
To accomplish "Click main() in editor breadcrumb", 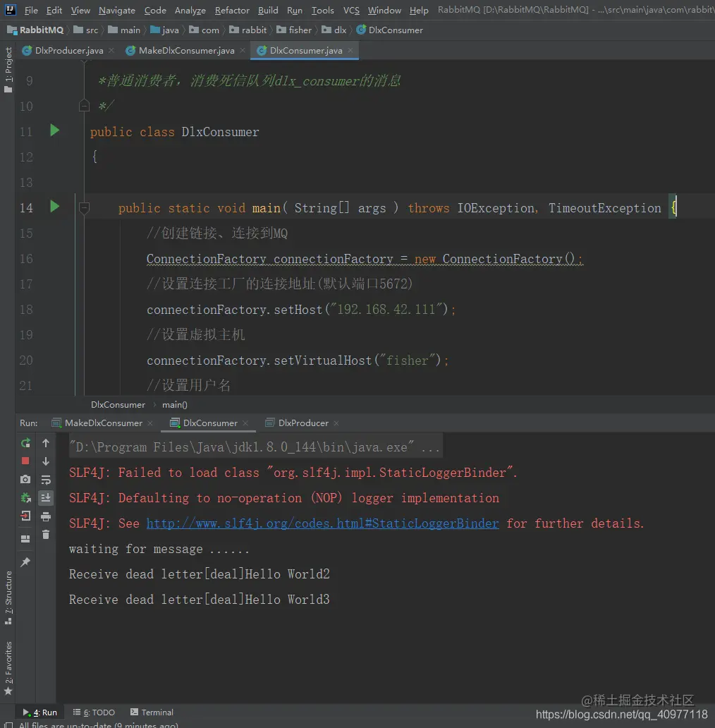I will (x=174, y=405).
